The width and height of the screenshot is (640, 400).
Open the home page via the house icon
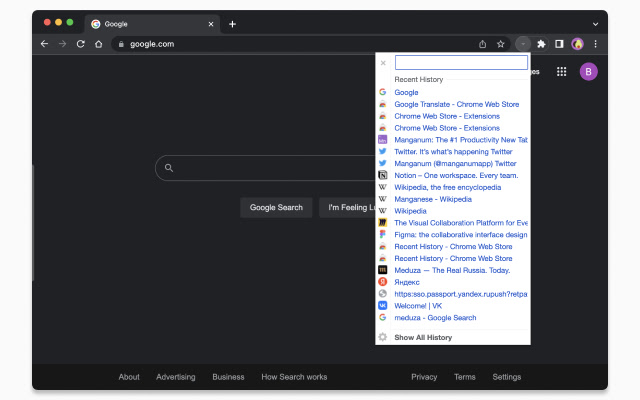[x=98, y=44]
